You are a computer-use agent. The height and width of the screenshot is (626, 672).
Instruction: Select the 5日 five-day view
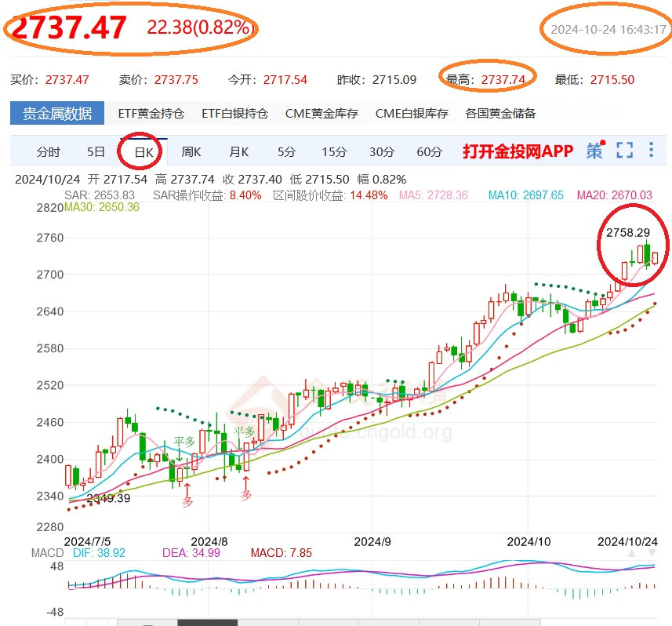[94, 152]
